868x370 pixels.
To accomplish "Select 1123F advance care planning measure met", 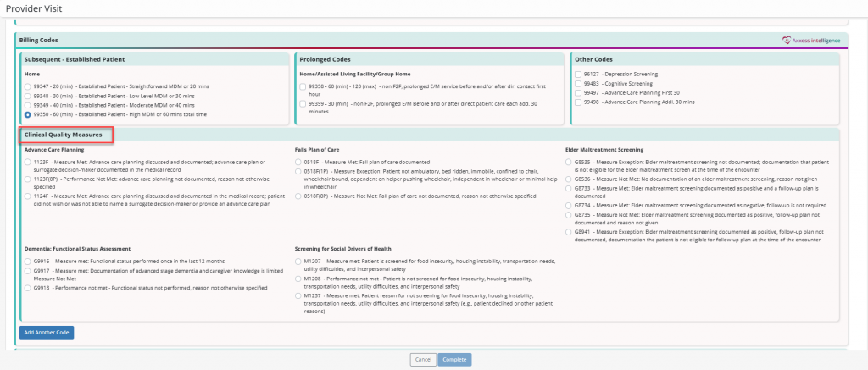I will pos(28,162).
